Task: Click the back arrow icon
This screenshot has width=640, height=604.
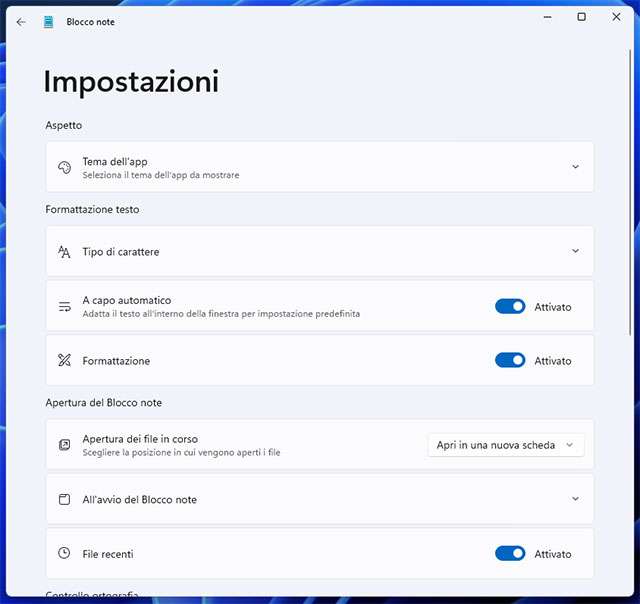Action: click(21, 21)
